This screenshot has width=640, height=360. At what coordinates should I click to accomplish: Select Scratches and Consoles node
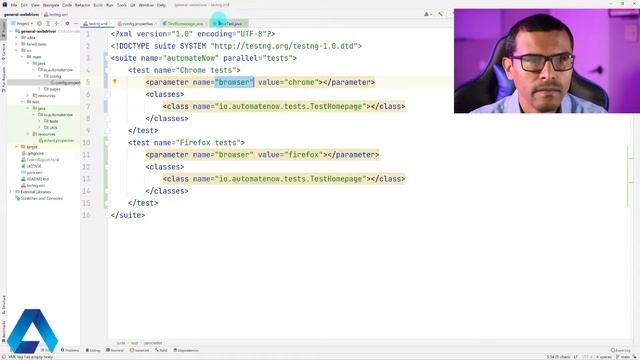point(39,198)
